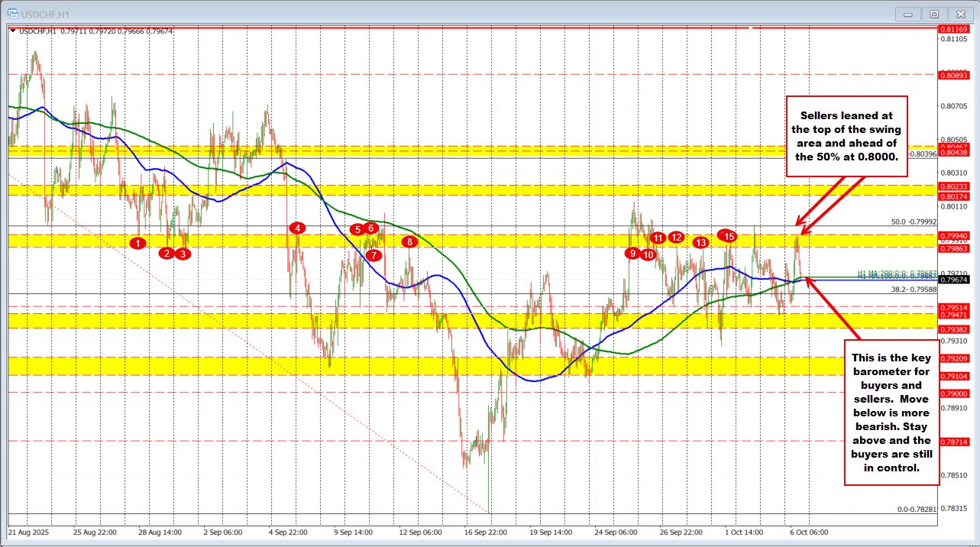Click the triangle beside USDCHF,H1 chart label
The width and height of the screenshot is (980, 547).
click(13, 31)
